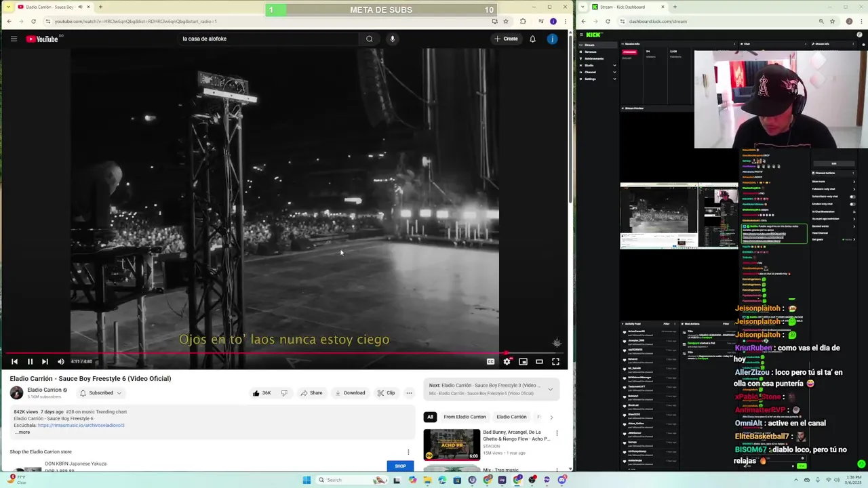The image size is (868, 488).
Task: Expand description with ...more
Action: pos(22,432)
